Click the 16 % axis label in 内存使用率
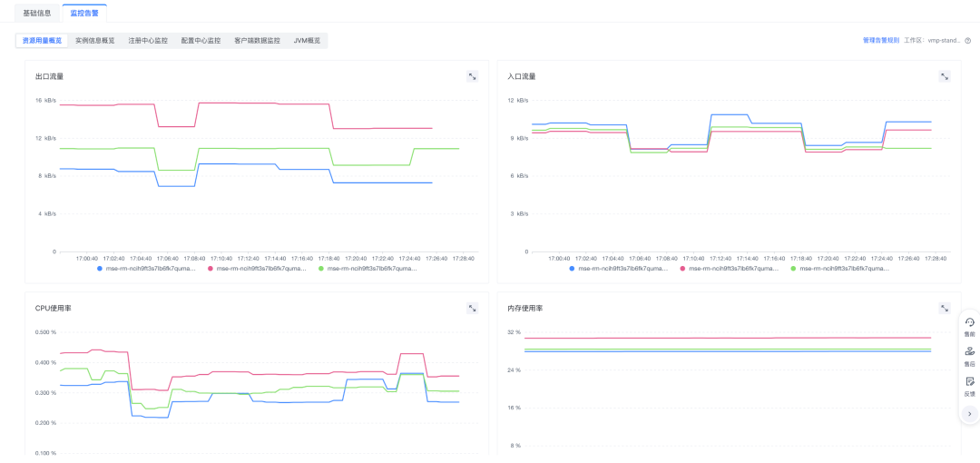 [x=514, y=408]
